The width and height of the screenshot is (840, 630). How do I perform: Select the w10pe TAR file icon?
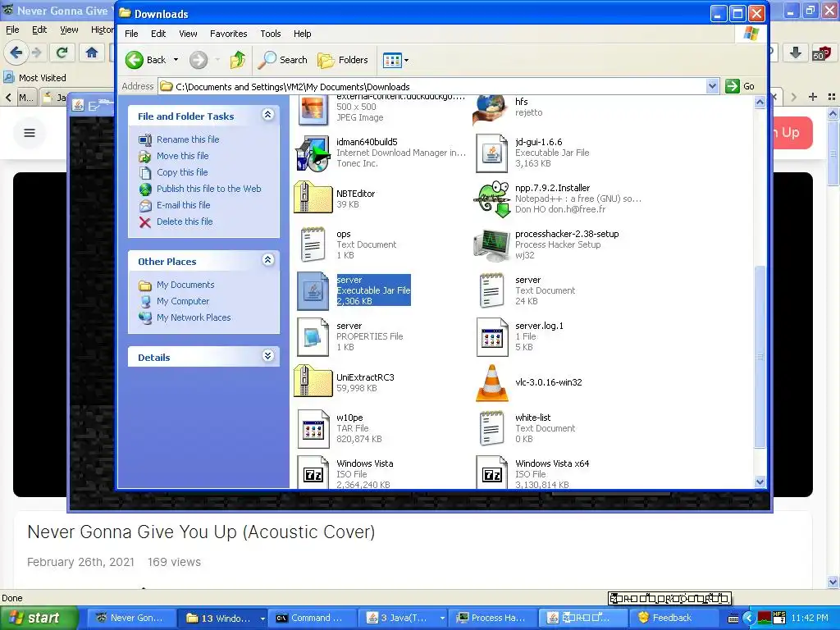click(x=313, y=428)
